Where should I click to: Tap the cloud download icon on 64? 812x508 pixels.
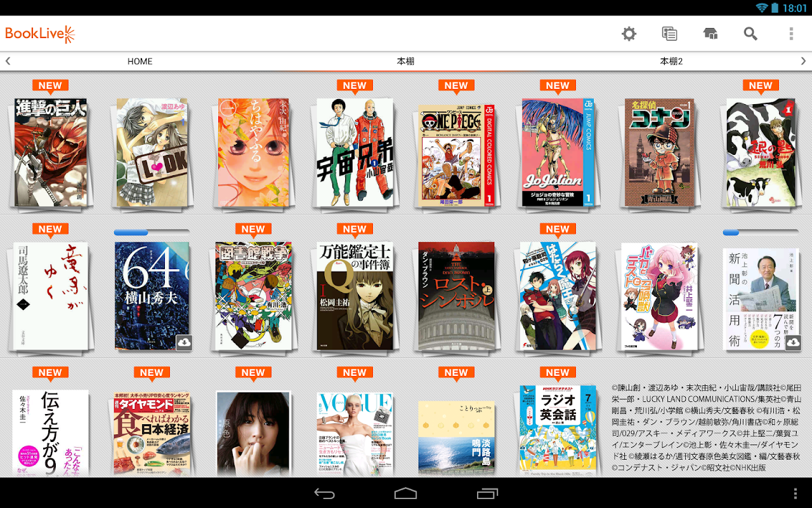coord(184,342)
